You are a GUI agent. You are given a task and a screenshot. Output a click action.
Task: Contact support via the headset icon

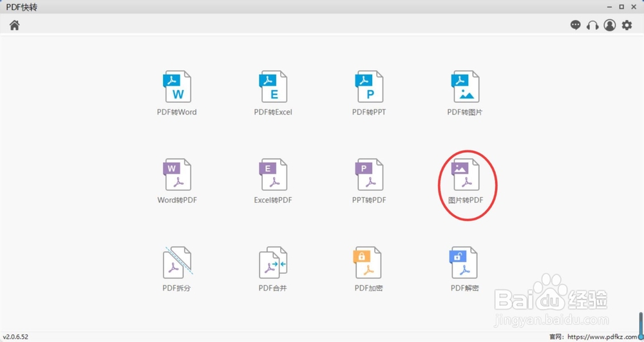(592, 26)
